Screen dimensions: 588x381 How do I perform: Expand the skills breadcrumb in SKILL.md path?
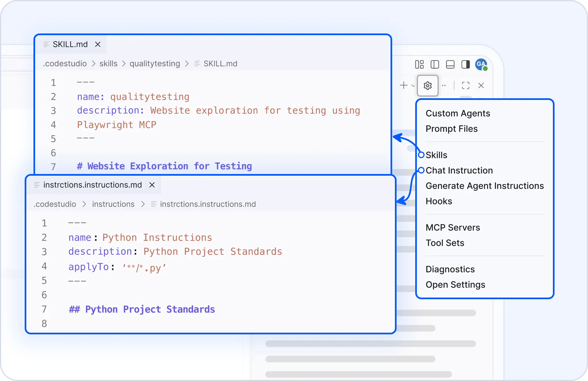coord(108,63)
